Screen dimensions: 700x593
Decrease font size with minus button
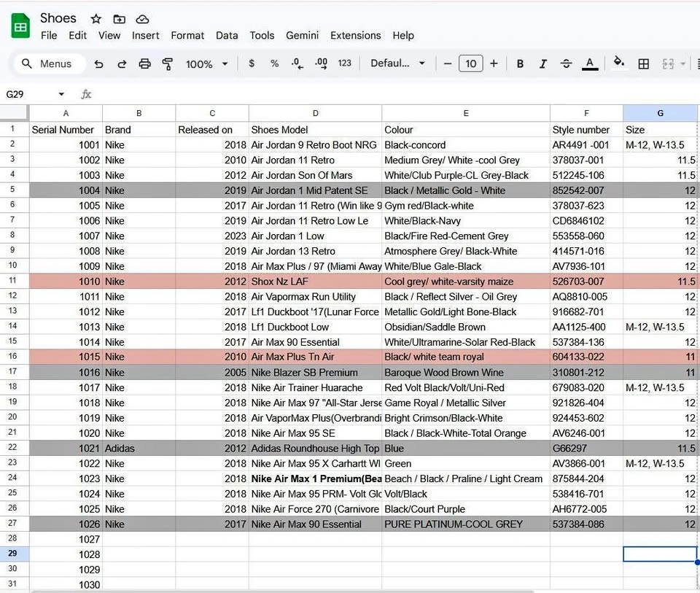[x=448, y=63]
